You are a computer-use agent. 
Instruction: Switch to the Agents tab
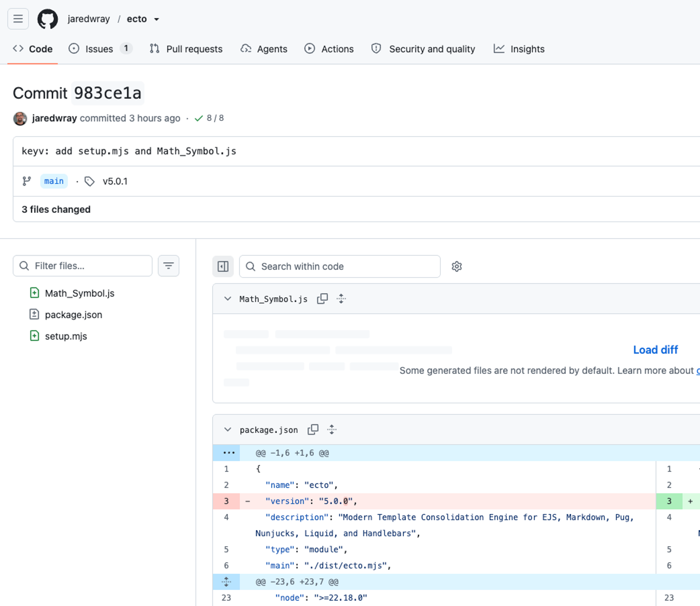(x=264, y=49)
